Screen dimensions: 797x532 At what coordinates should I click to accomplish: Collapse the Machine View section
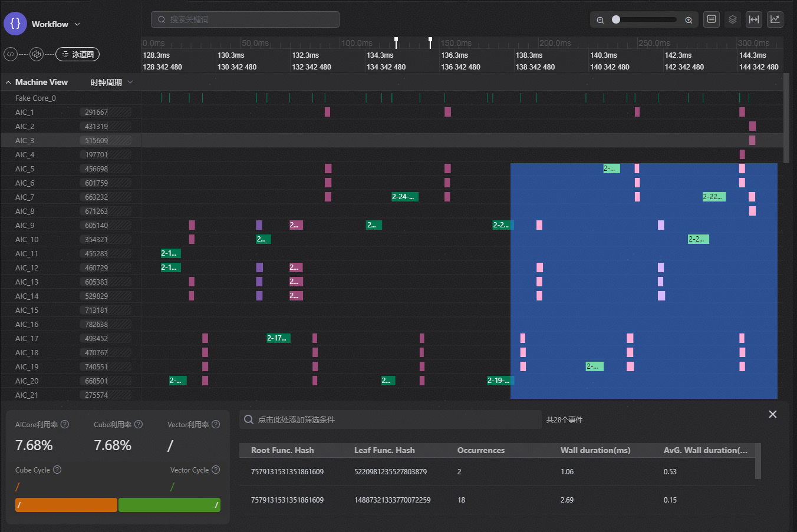pos(8,82)
